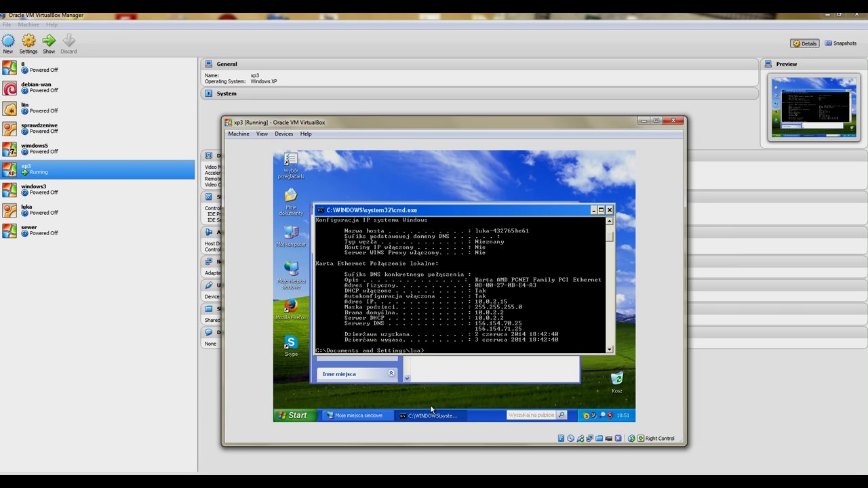Select the wimdows5 virtual machine entry

point(98,148)
